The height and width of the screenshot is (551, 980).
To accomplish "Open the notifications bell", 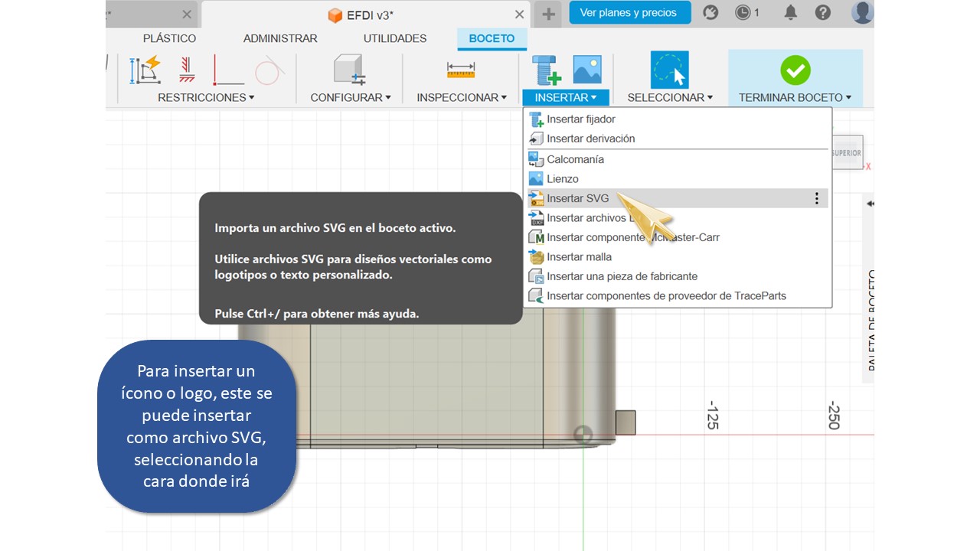I will click(790, 12).
